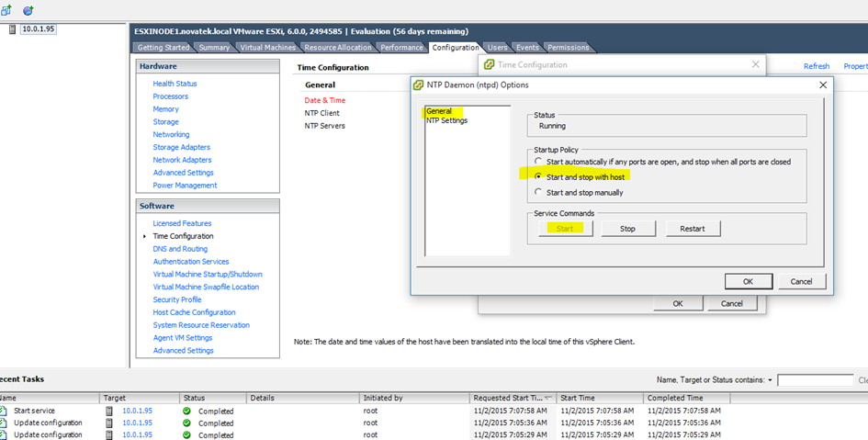The image size is (868, 440).
Task: Click the Status column header in Recent Tasks
Action: point(213,398)
